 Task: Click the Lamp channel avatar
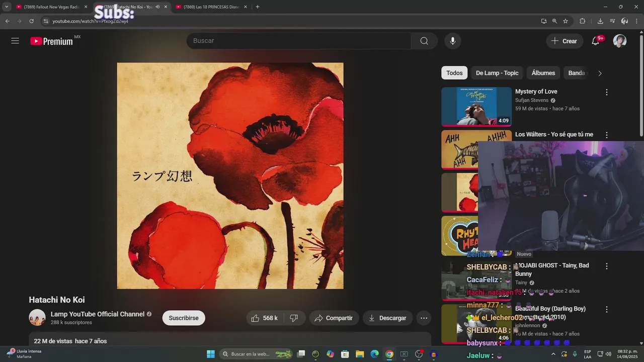click(x=37, y=318)
